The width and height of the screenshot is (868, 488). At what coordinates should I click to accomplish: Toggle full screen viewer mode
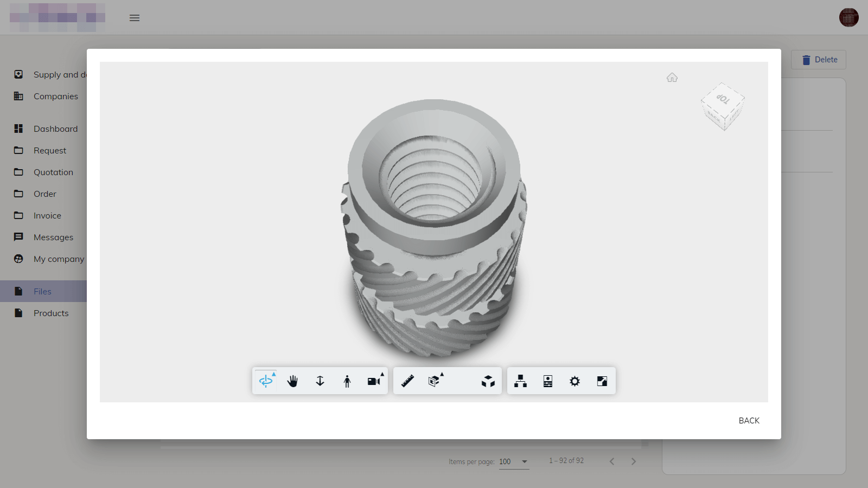[602, 381]
